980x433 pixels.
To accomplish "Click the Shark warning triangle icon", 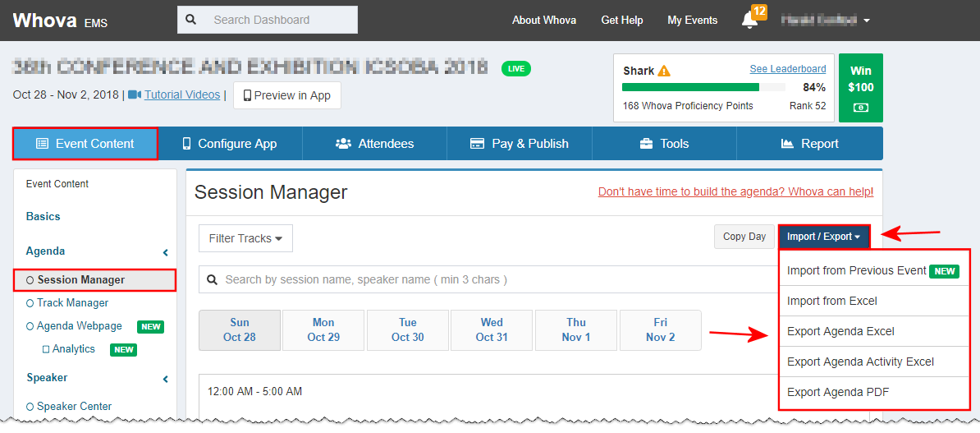I will (x=664, y=71).
